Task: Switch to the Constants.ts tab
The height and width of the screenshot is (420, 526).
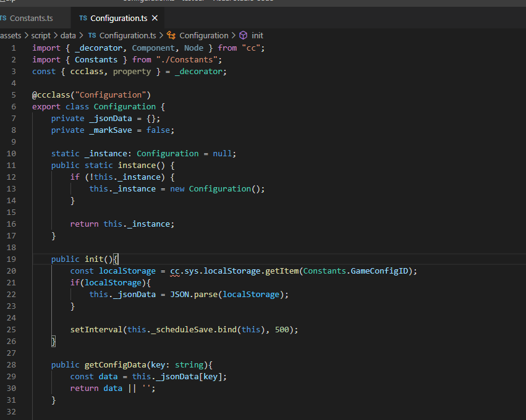Action: pyautogui.click(x=31, y=18)
